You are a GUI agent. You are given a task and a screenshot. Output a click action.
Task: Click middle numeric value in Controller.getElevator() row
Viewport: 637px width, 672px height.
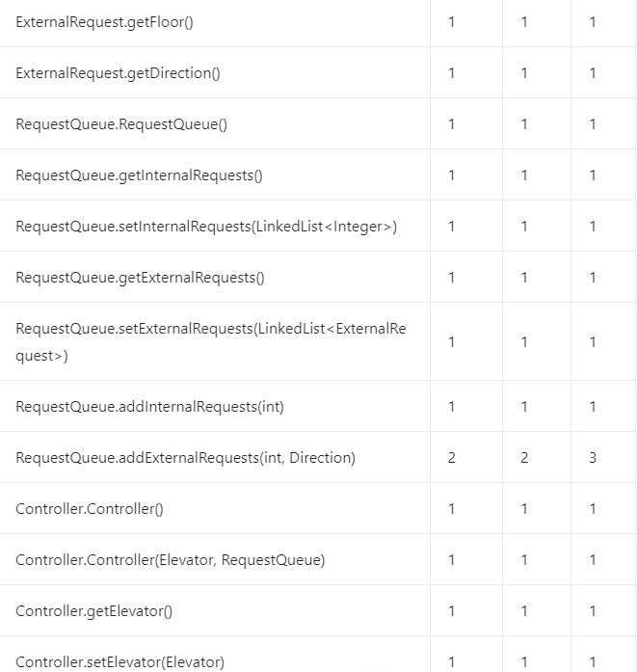524,610
